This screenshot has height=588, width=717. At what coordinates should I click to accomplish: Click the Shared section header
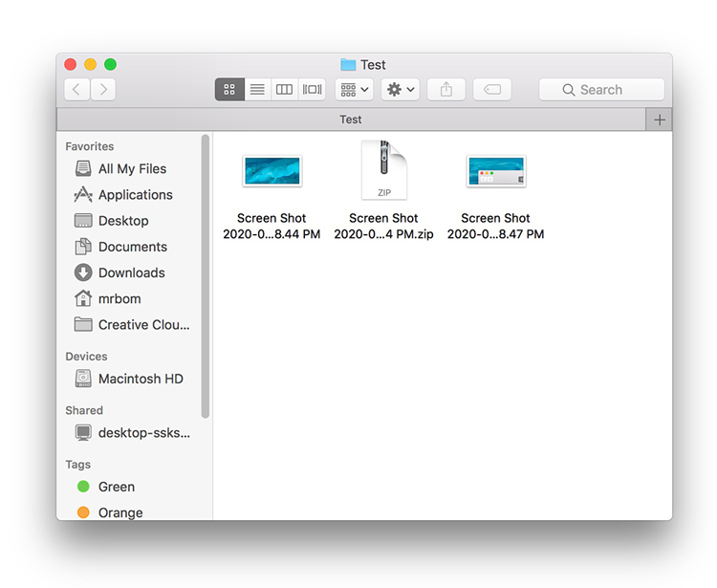(84, 410)
